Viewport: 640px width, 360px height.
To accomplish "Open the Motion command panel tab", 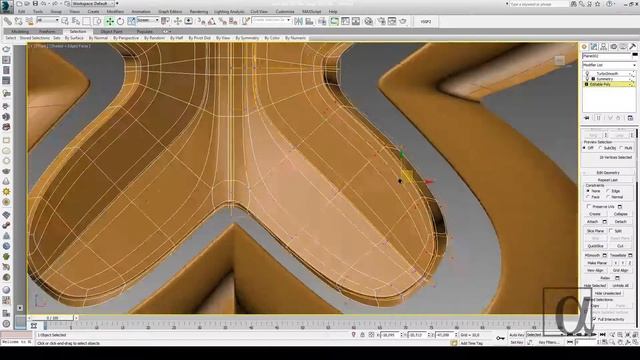I will [x=613, y=47].
